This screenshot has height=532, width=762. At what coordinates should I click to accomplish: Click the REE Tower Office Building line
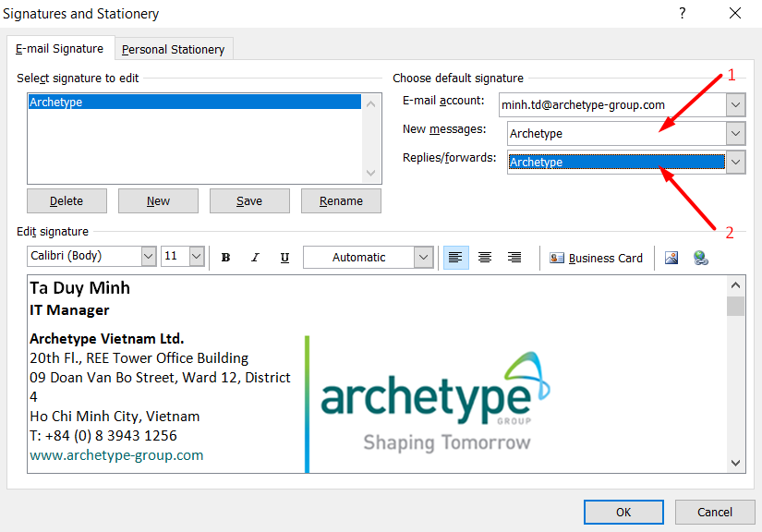[x=139, y=358]
